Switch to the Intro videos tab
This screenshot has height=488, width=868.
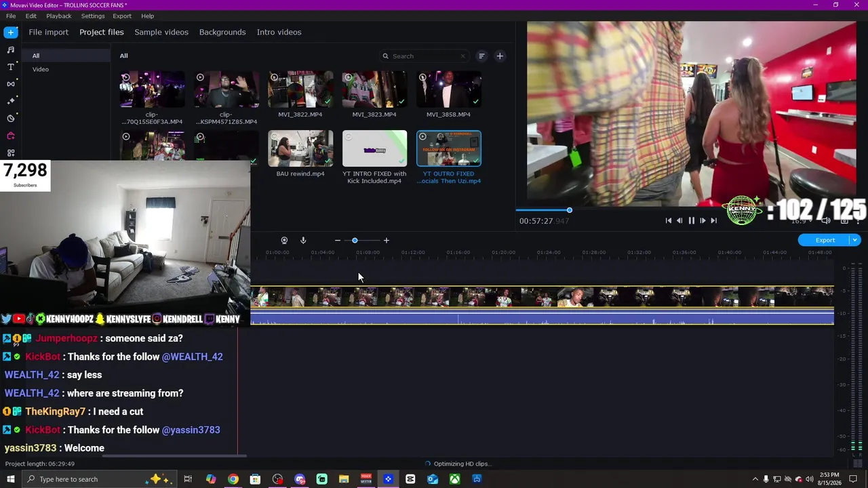pyautogui.click(x=279, y=32)
